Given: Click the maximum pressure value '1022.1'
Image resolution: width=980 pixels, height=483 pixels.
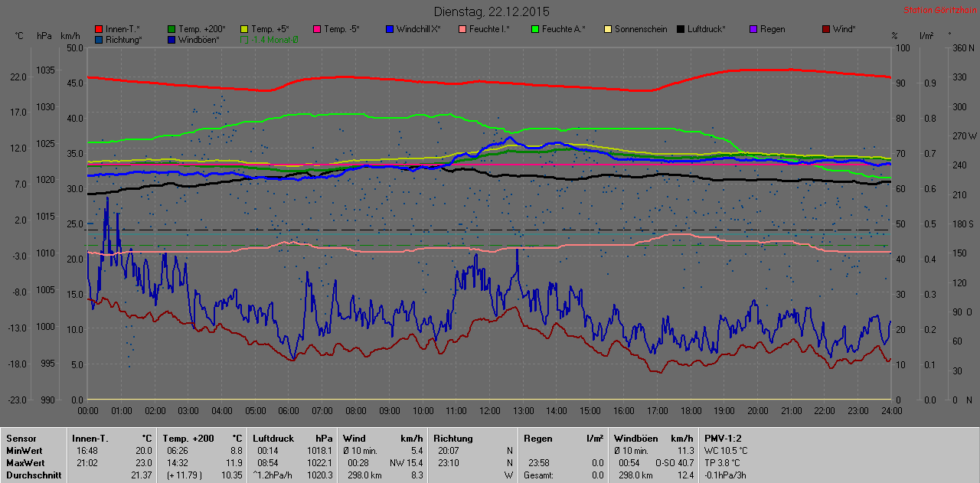Looking at the screenshot, I should pos(319,463).
